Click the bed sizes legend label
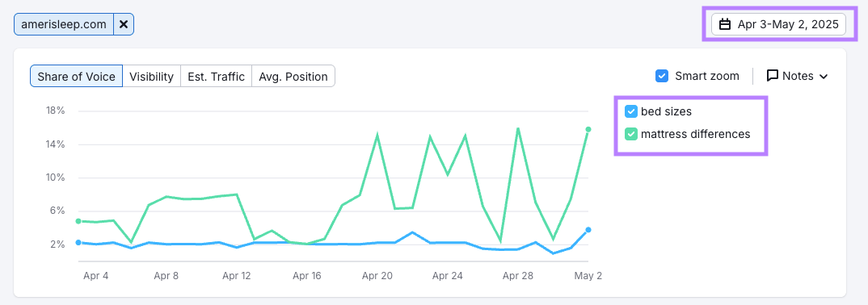This screenshot has width=868, height=305. pyautogui.click(x=666, y=111)
